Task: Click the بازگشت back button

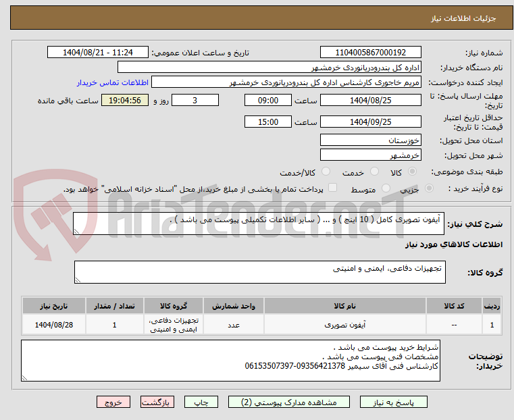Action: 157,402
